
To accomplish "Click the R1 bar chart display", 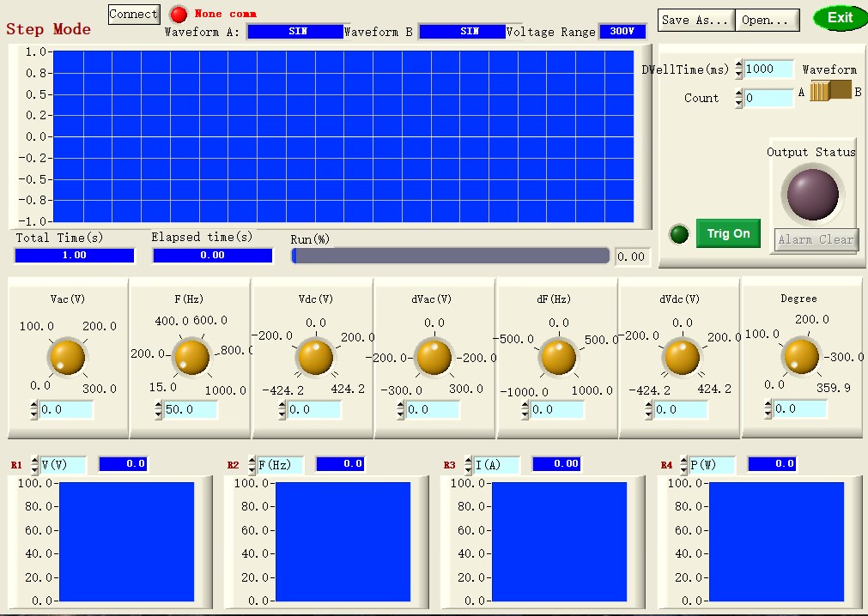I will pos(127,541).
